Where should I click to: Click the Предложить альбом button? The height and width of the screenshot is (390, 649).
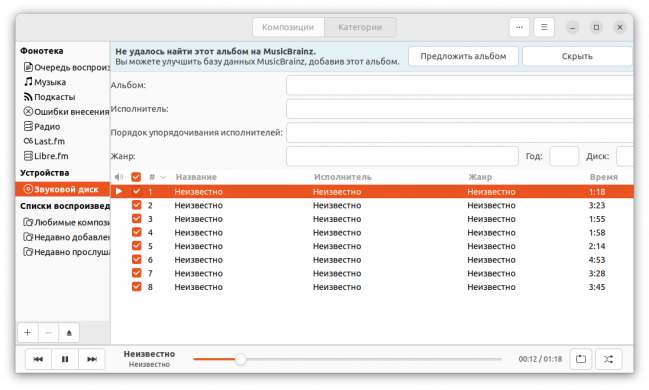tap(463, 56)
